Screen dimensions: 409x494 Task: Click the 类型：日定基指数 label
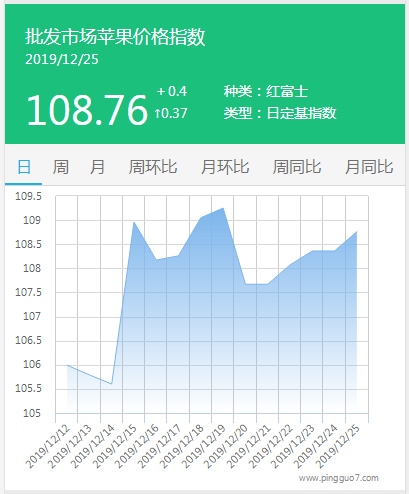[280, 113]
